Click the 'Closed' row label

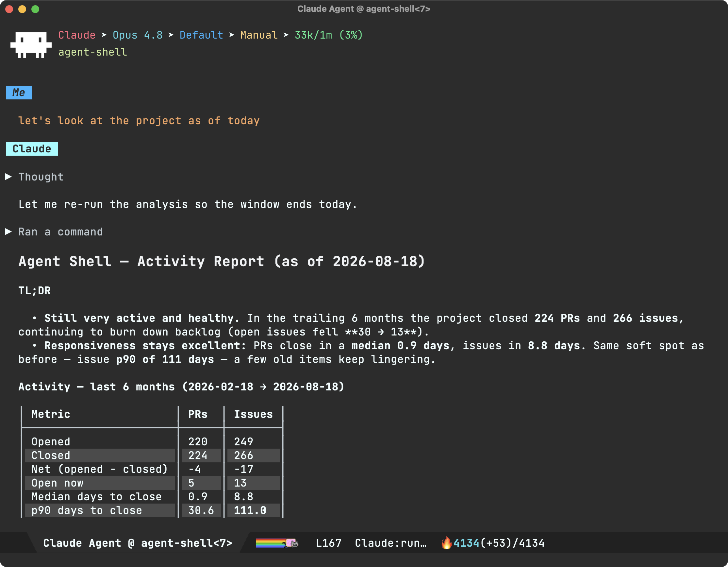pos(51,455)
